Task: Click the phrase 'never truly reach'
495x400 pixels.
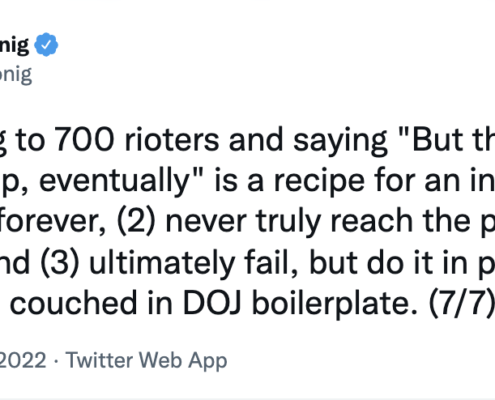Action: tap(289, 222)
